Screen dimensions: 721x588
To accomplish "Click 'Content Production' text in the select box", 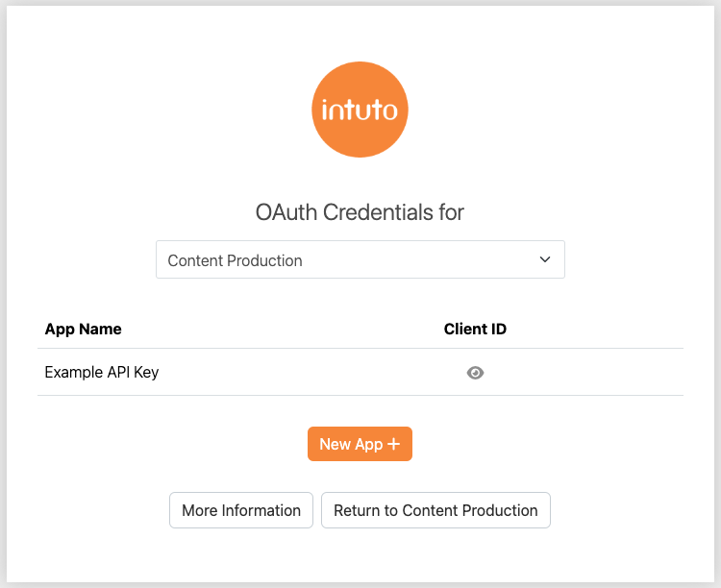I will tap(236, 260).
